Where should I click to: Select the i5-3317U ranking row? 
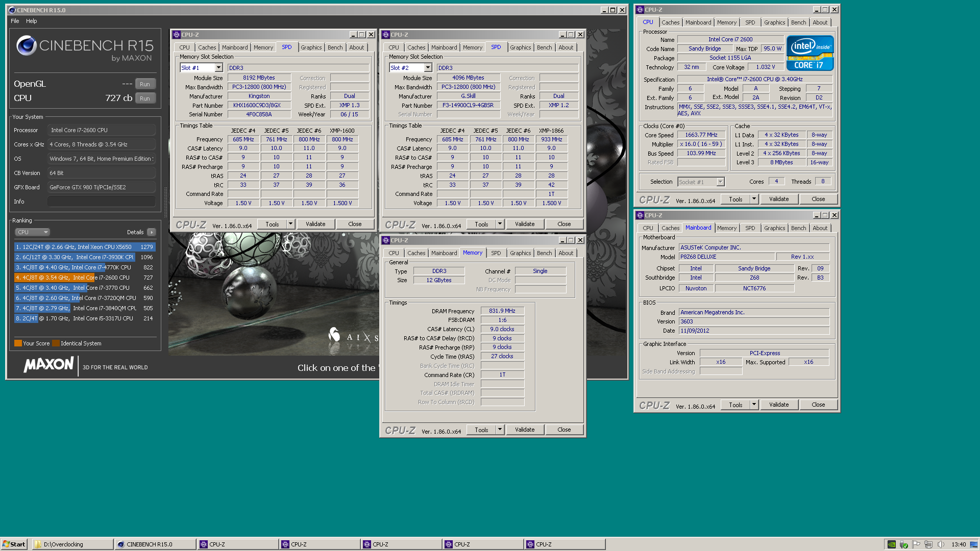click(x=85, y=318)
